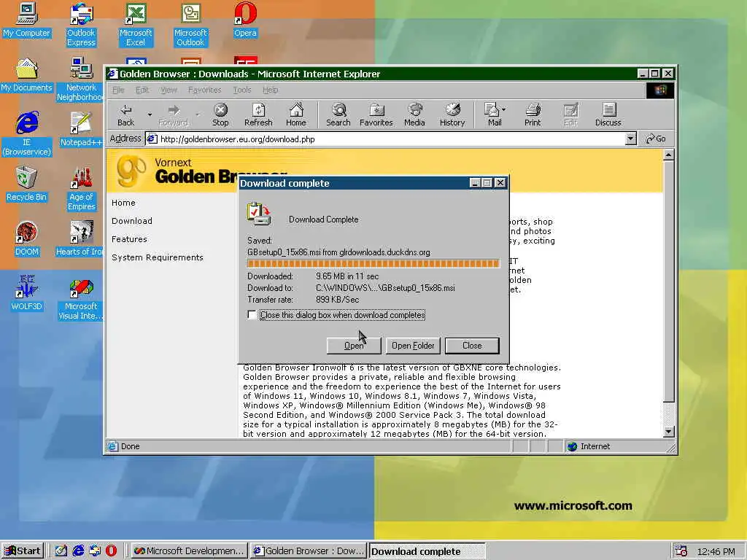Click the 12:46 PM system clock
This screenshot has width=747, height=560.
click(x=716, y=551)
